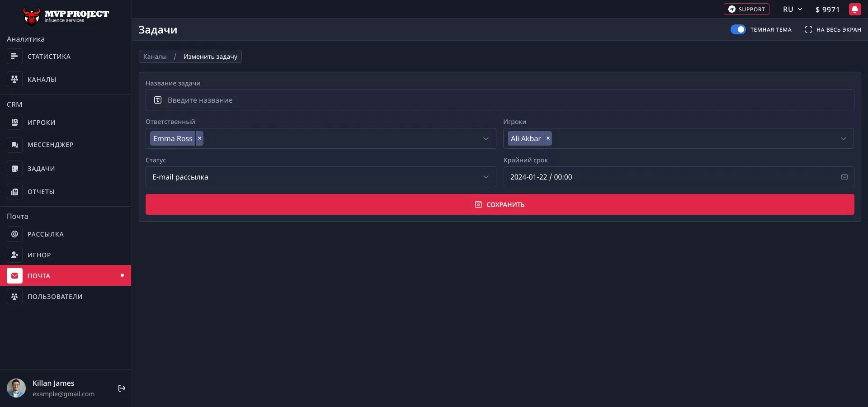Select the КАНАЛЫ sidebar icon

click(14, 79)
